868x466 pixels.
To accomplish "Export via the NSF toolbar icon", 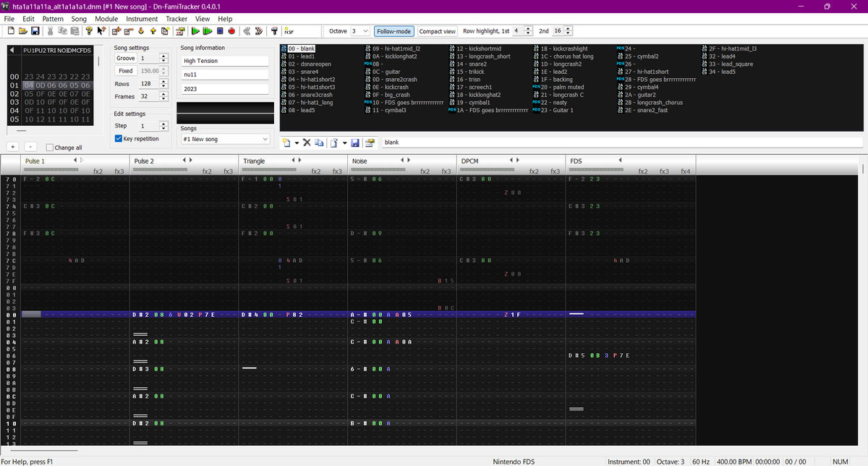I will point(289,31).
